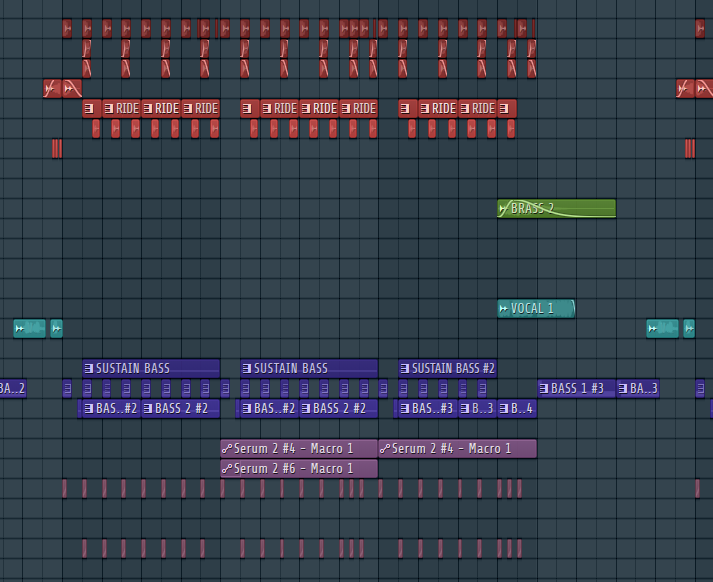The height and width of the screenshot is (582, 713).
Task: Click the waveform icon on VOCAL 1 clip
Action: pyautogui.click(x=504, y=309)
